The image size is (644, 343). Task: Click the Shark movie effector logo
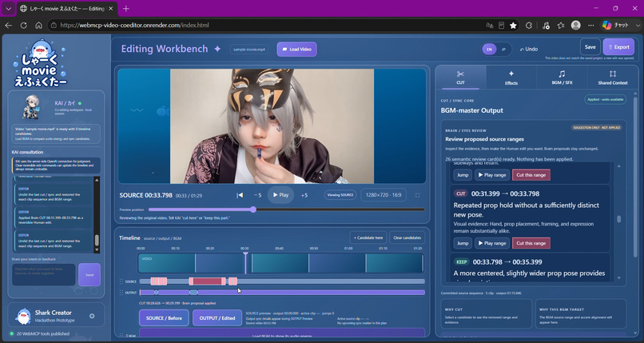(40, 63)
